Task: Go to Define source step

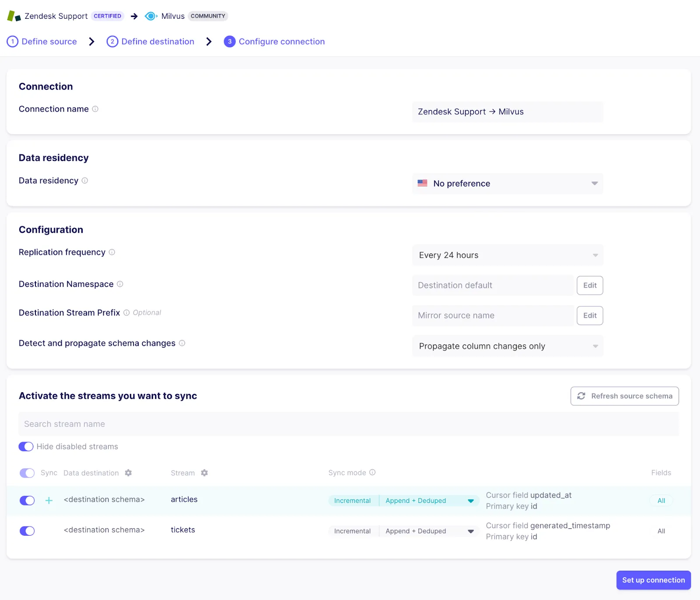Action: click(49, 42)
